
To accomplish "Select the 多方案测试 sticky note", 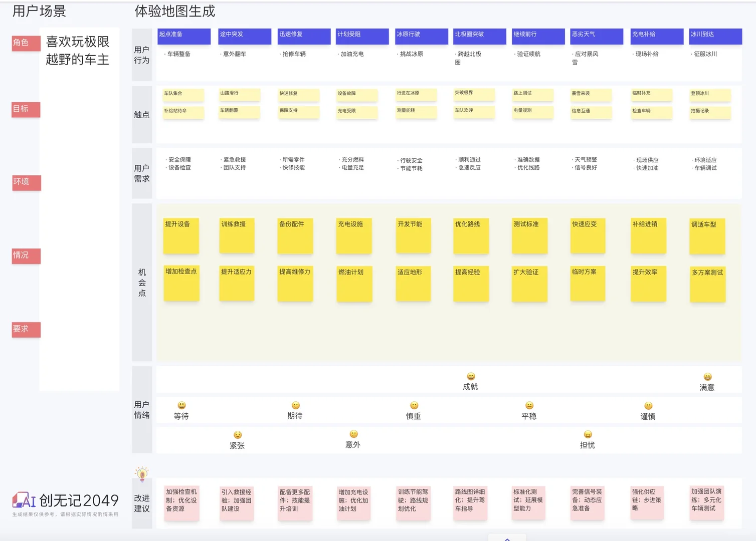I will (x=708, y=284).
